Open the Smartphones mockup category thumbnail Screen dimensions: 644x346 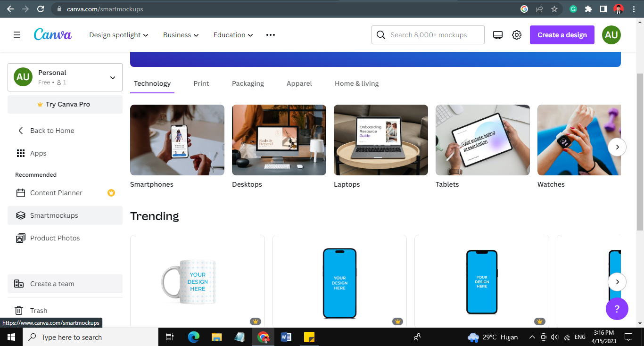click(x=177, y=140)
